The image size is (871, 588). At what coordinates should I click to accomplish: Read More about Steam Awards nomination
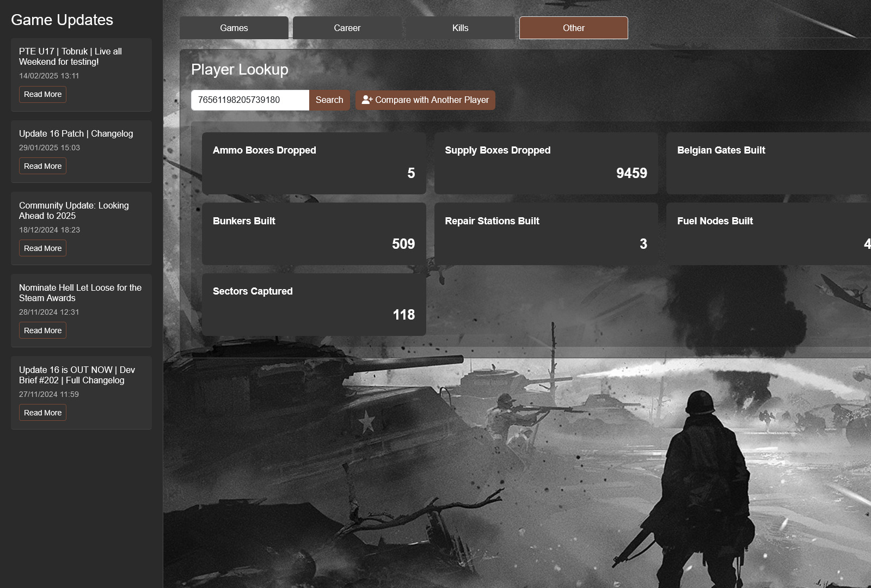coord(42,330)
